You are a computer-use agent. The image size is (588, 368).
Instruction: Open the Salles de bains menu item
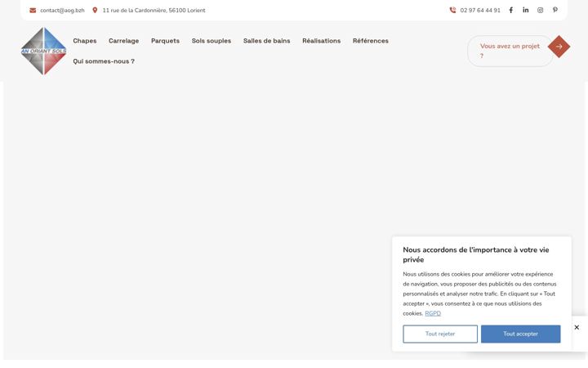click(x=266, y=41)
